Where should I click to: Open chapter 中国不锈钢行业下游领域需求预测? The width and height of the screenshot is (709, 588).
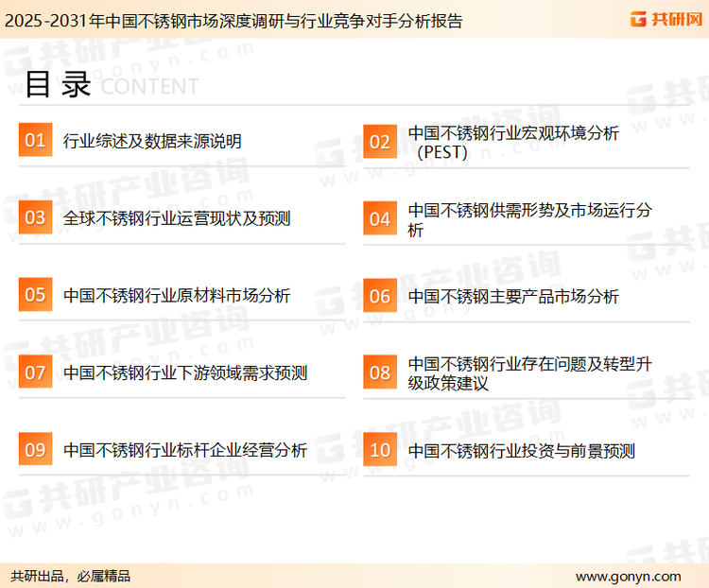click(x=185, y=372)
